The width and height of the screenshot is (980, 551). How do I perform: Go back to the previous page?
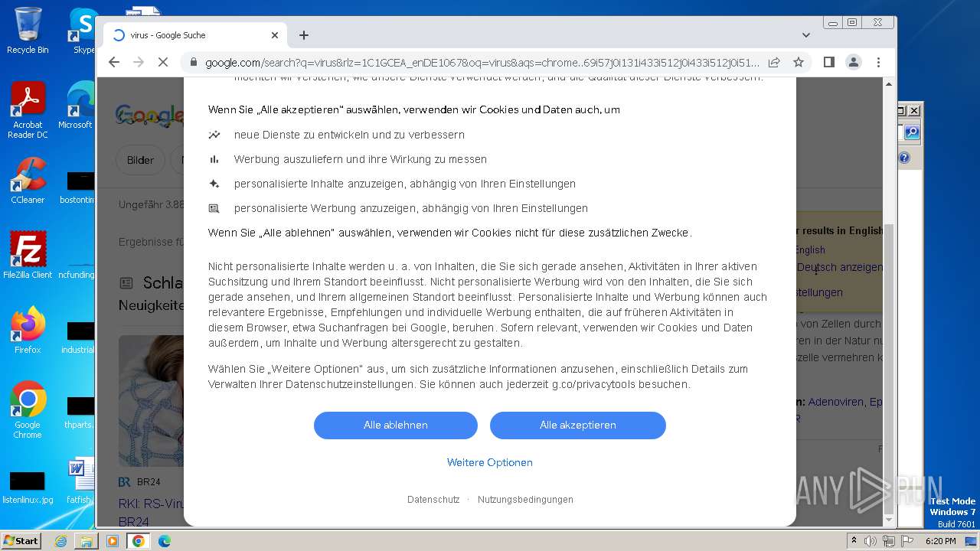click(x=114, y=62)
